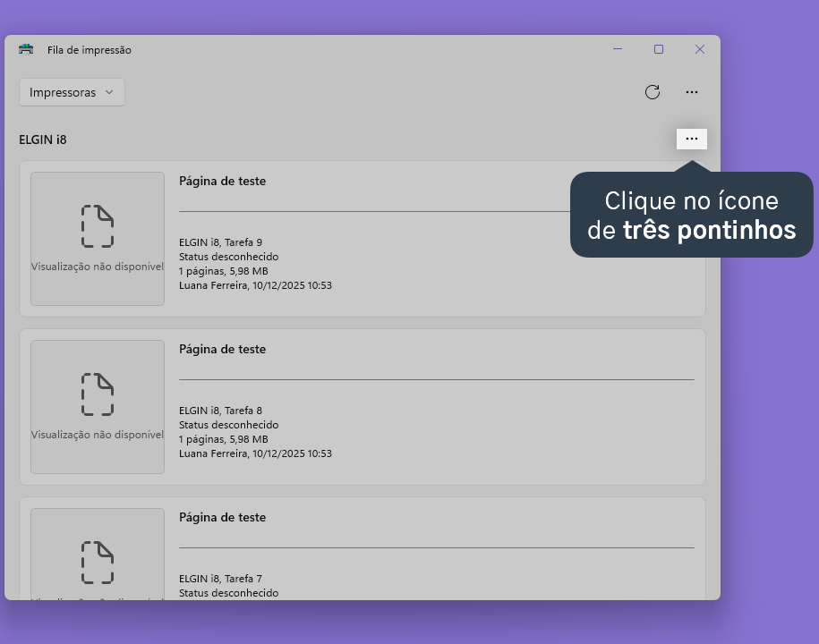Viewport: 819px width, 644px height.
Task: Refresh the print queue list
Action: 653,92
